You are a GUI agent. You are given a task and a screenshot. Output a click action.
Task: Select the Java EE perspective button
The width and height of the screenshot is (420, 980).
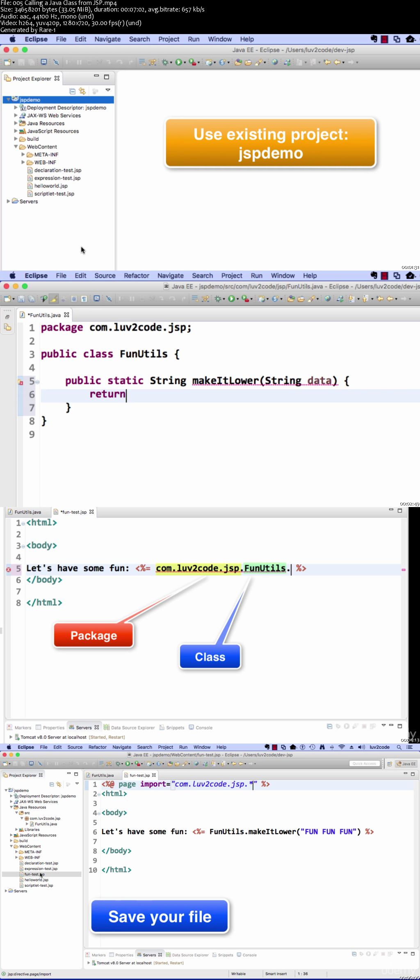tap(406, 764)
